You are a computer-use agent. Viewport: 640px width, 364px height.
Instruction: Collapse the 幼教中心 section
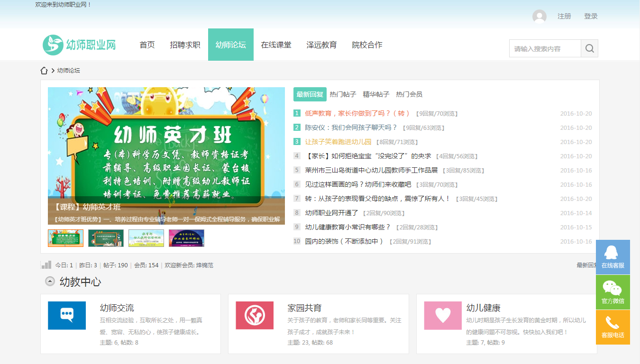pos(50,282)
